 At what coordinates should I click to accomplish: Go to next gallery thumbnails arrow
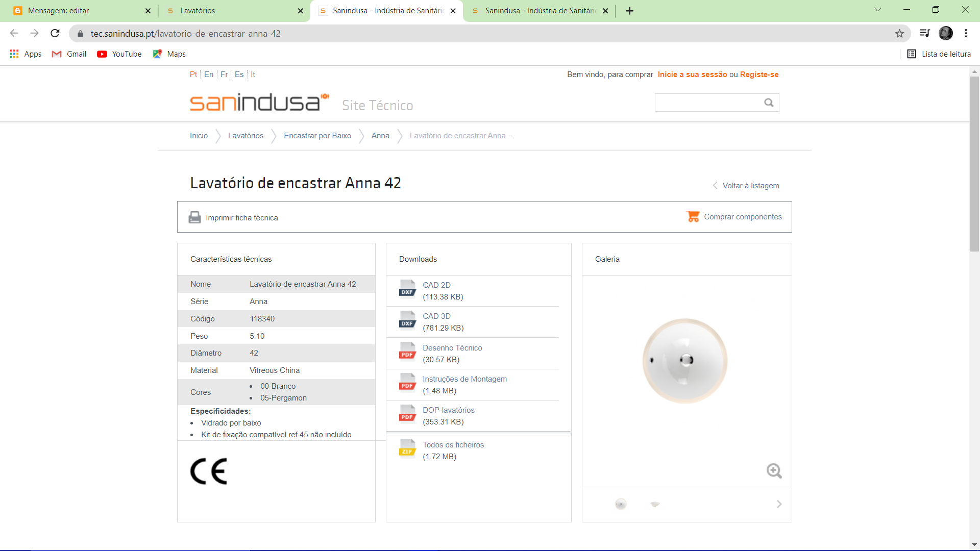pos(779,504)
